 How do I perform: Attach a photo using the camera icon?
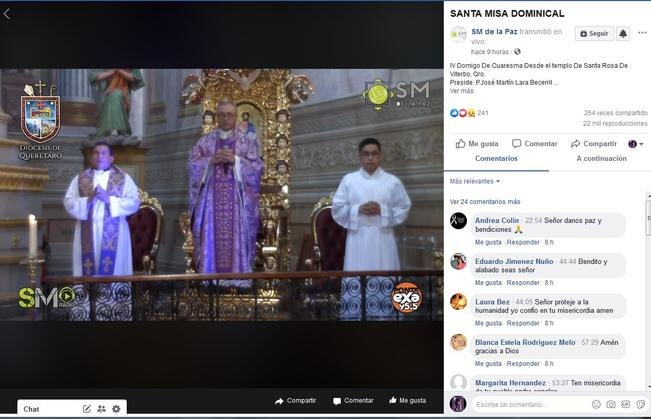coord(610,404)
